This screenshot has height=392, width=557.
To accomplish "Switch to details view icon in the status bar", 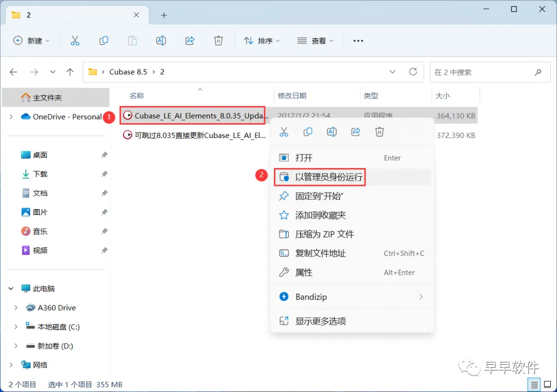I will [x=534, y=385].
